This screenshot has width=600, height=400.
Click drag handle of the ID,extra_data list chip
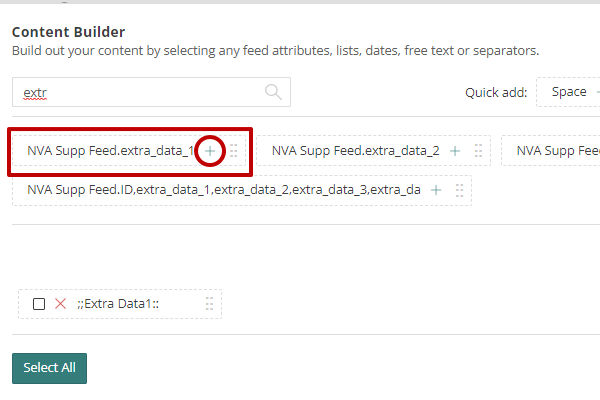[x=460, y=190]
